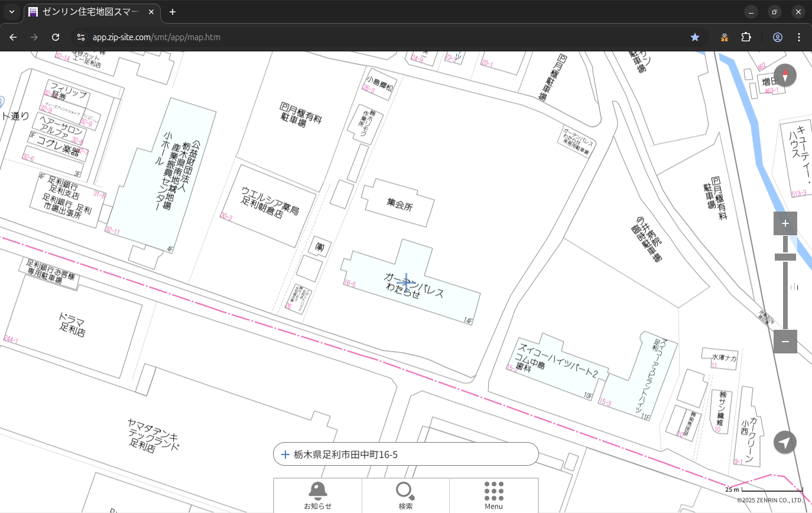Open the Chrome profile button
This screenshot has width=812, height=513.
[x=777, y=37]
